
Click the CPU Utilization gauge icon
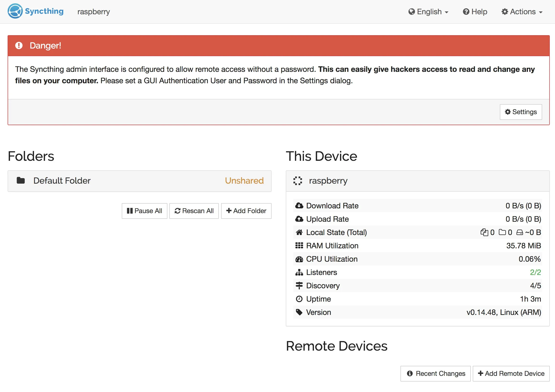tap(299, 259)
